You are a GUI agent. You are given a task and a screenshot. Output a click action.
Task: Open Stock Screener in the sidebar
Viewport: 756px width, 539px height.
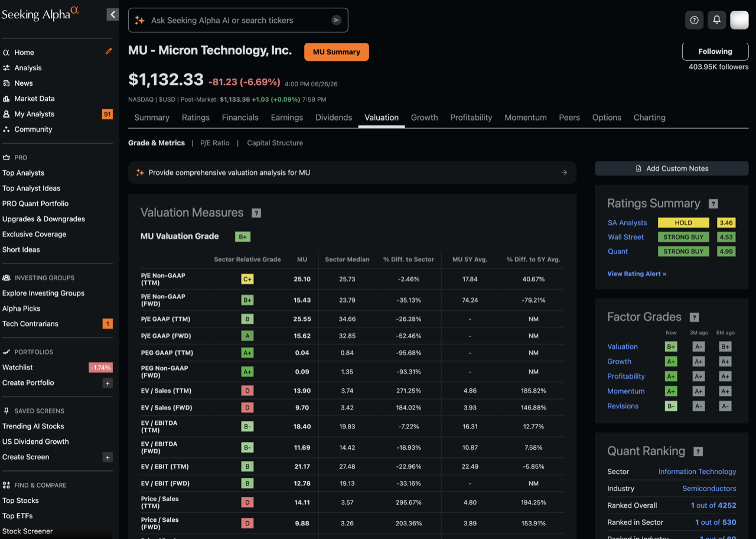(x=27, y=531)
